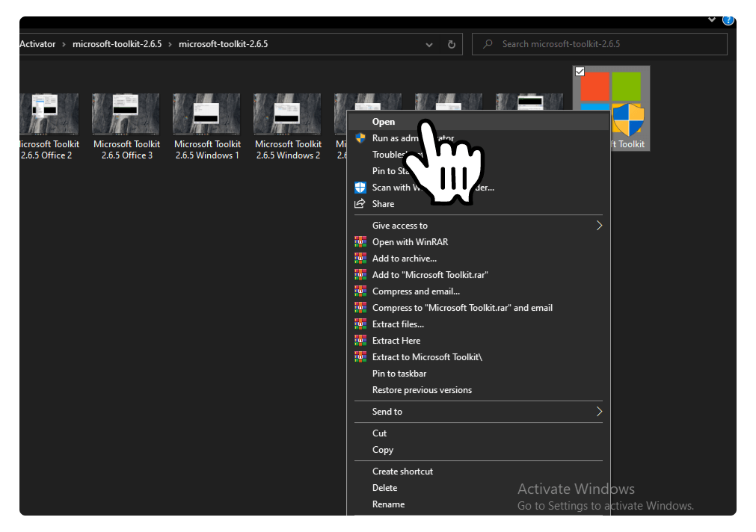Select Microsoft Toolkit 2.6.5 Office 3 thumbnail
Viewport: 756px width, 532px height.
pos(126,114)
